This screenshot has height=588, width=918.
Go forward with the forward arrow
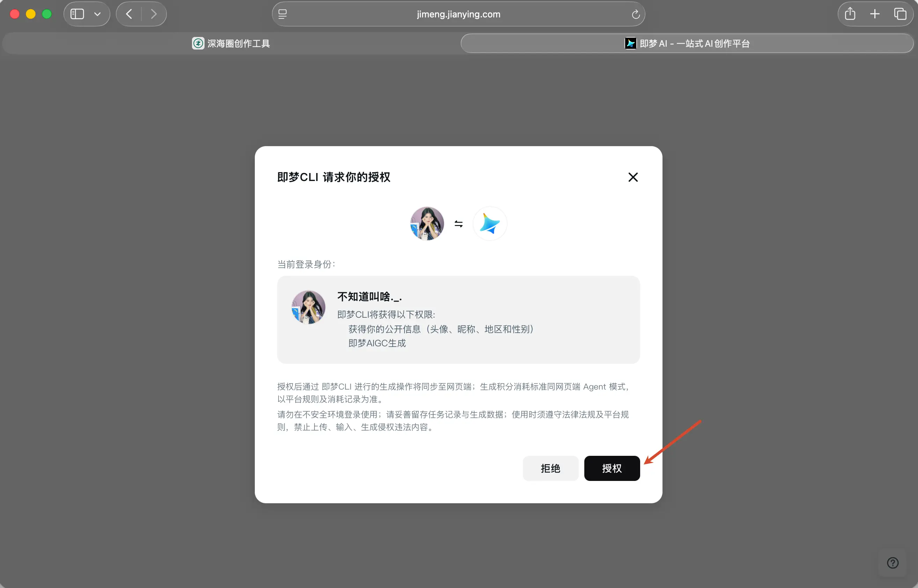tap(154, 14)
